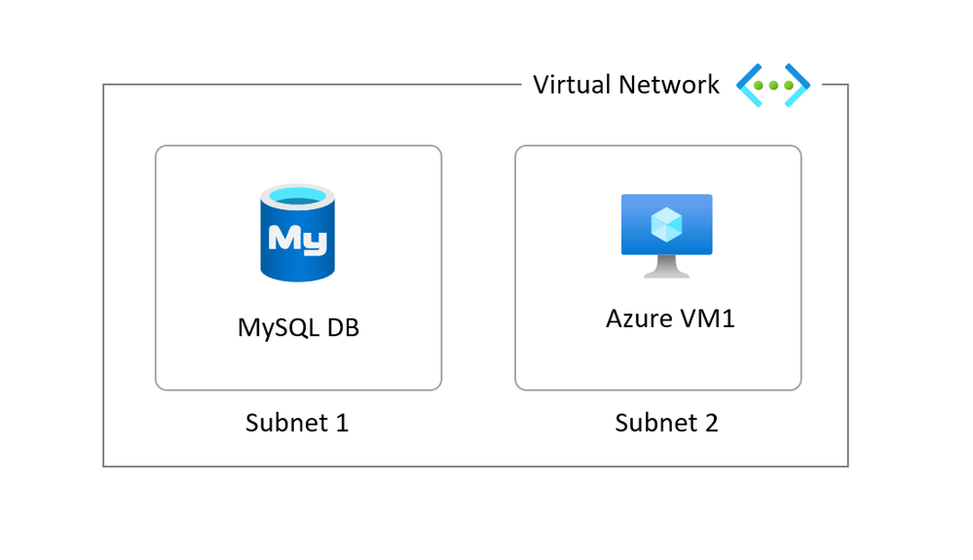The width and height of the screenshot is (973, 560).
Task: Click the "MySQL DB" label
Action: tap(298, 327)
